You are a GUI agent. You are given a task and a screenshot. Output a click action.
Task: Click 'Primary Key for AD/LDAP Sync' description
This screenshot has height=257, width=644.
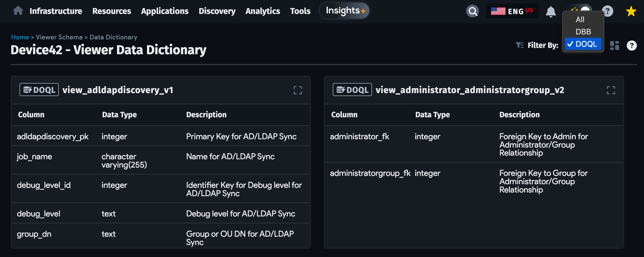tap(241, 137)
